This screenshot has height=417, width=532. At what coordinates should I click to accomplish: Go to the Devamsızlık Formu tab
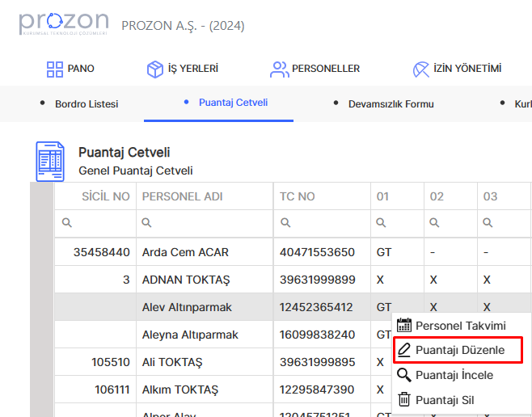pyautogui.click(x=391, y=104)
